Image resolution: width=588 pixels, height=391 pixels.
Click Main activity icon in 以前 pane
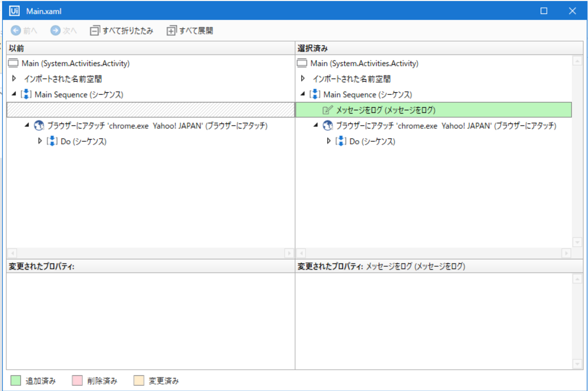pyautogui.click(x=13, y=63)
